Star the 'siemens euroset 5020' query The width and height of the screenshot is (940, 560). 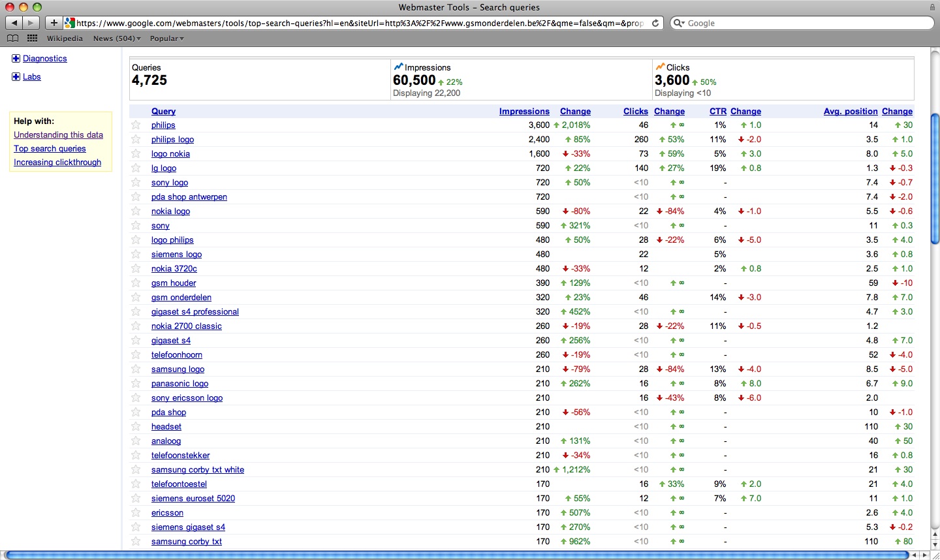[136, 498]
